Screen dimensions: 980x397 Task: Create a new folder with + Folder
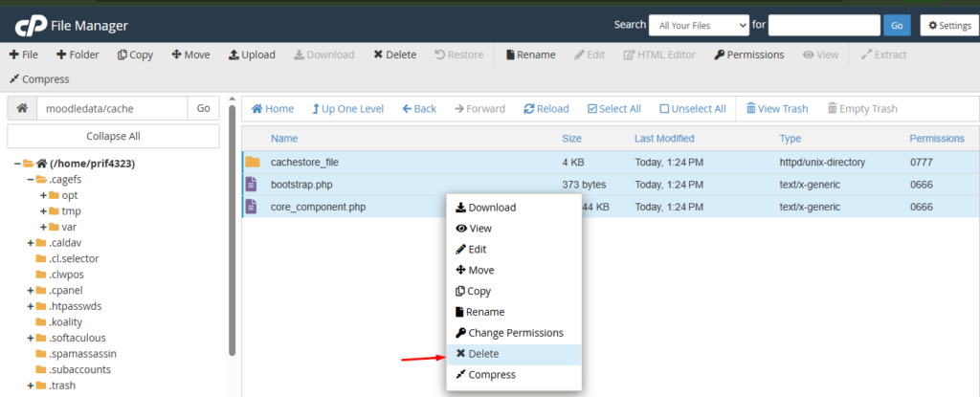pyautogui.click(x=78, y=55)
